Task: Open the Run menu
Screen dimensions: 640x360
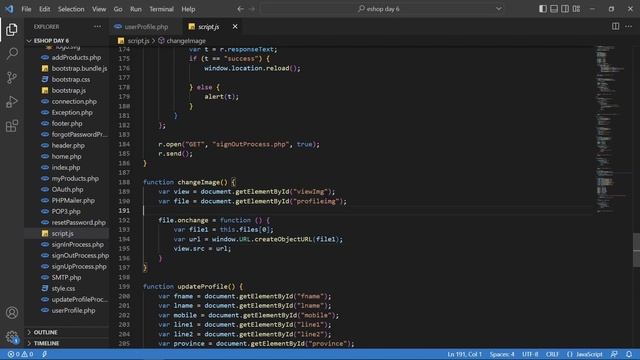Action: 136,9
